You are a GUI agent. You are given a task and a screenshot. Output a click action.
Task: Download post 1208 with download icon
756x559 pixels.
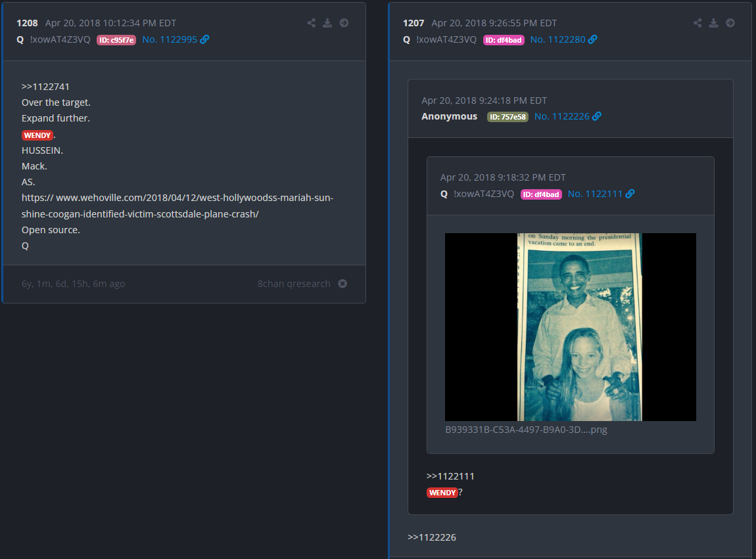pos(327,23)
